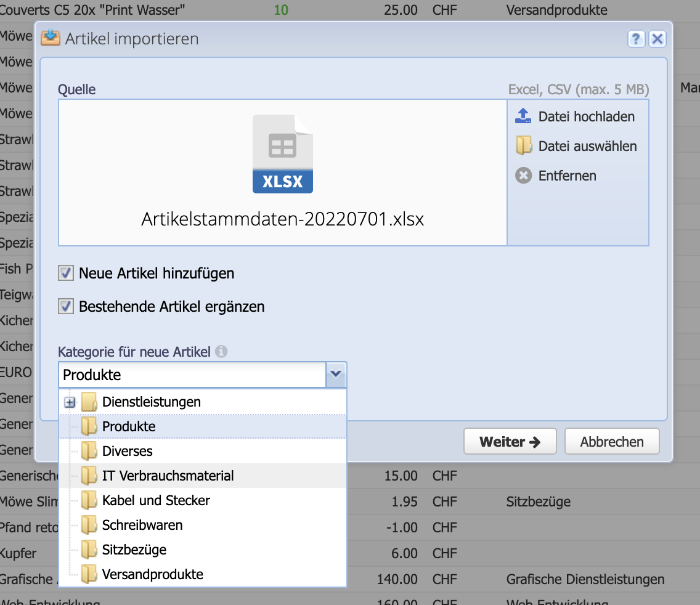Screen dimensions: 700x605
Task: Select the IT Verbrauchsmaterial category
Action: (166, 475)
